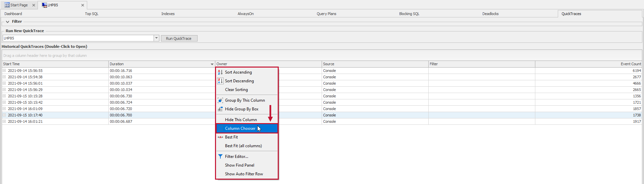Close the Start Page tab
644x184 pixels.
point(34,5)
